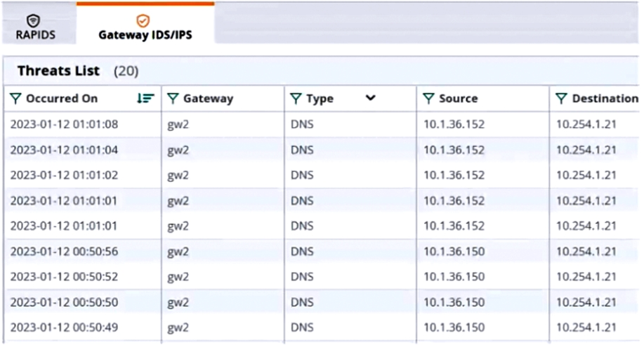The width and height of the screenshot is (644, 345).
Task: Filter the Destination column
Action: pyautogui.click(x=561, y=99)
